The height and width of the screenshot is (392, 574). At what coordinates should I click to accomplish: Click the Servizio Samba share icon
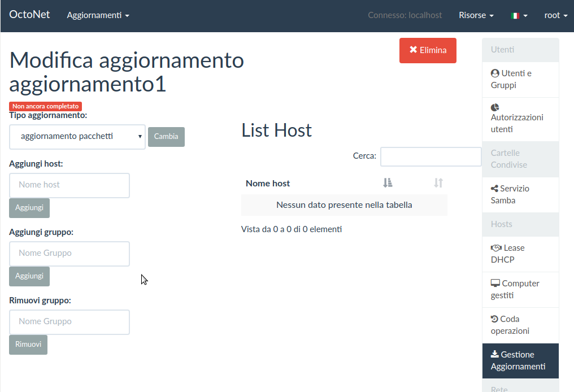494,189
